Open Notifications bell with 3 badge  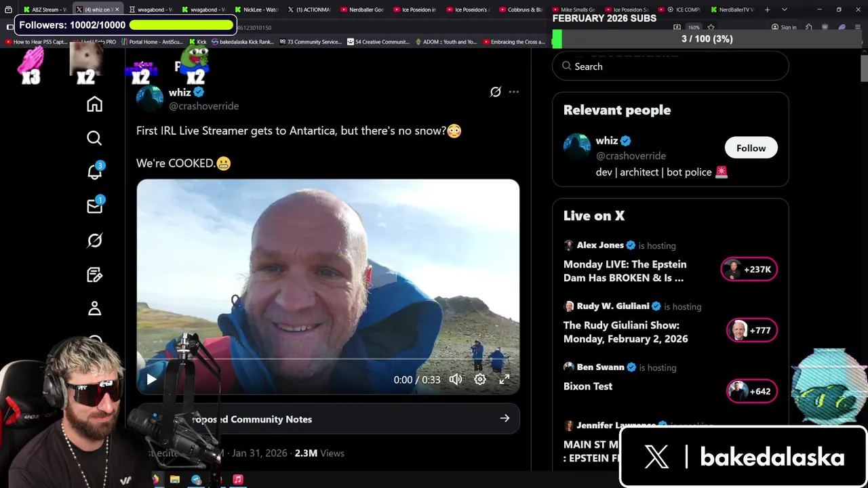(94, 171)
